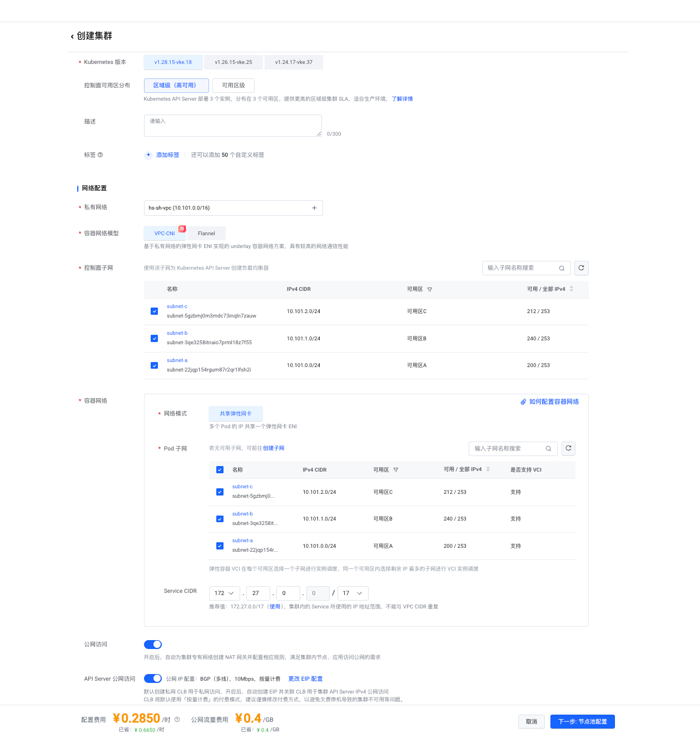Viewport: 700px width, 738px height.
Task: Expand the Service CIDR first octet dropdown
Action: pos(225,593)
